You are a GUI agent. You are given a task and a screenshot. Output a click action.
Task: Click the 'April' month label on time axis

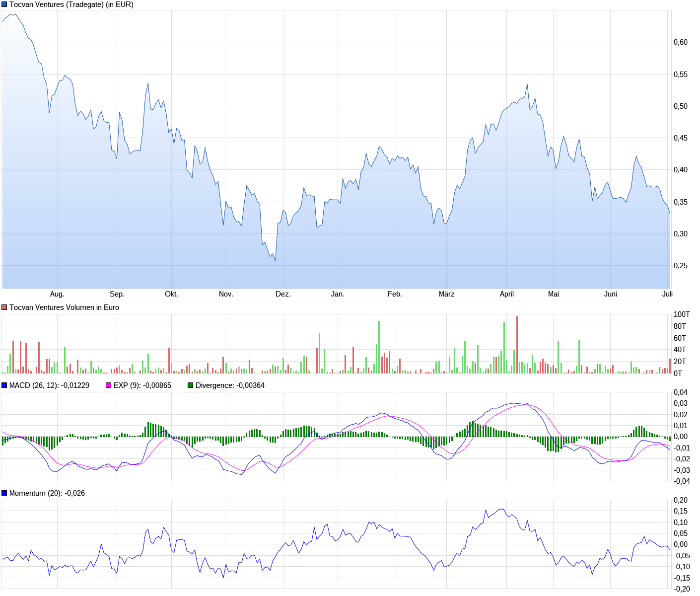pos(507,294)
